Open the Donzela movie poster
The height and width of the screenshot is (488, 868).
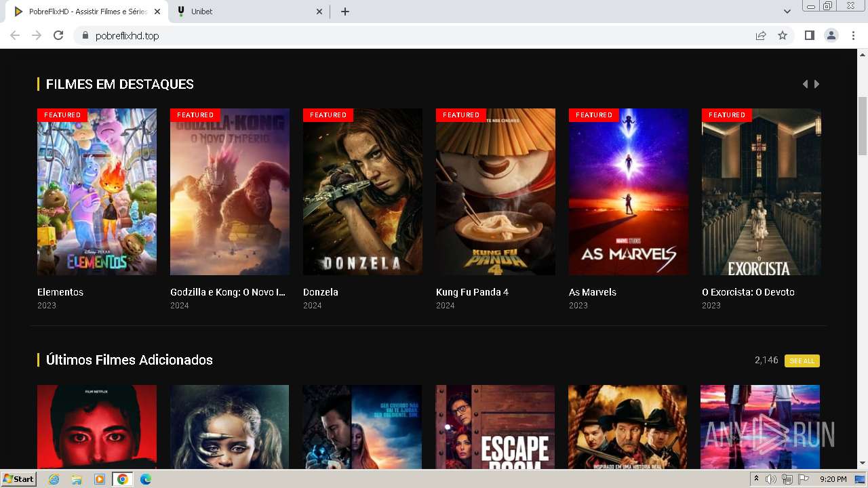(363, 192)
